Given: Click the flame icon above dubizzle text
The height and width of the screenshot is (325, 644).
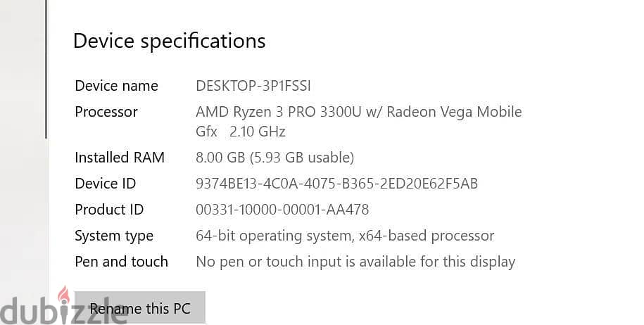Looking at the screenshot, I should coord(63,295).
